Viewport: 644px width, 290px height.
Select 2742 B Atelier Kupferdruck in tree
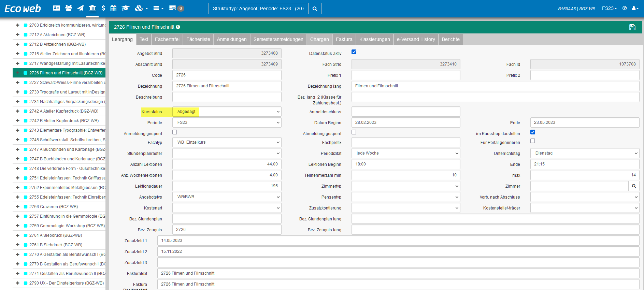coord(64,121)
